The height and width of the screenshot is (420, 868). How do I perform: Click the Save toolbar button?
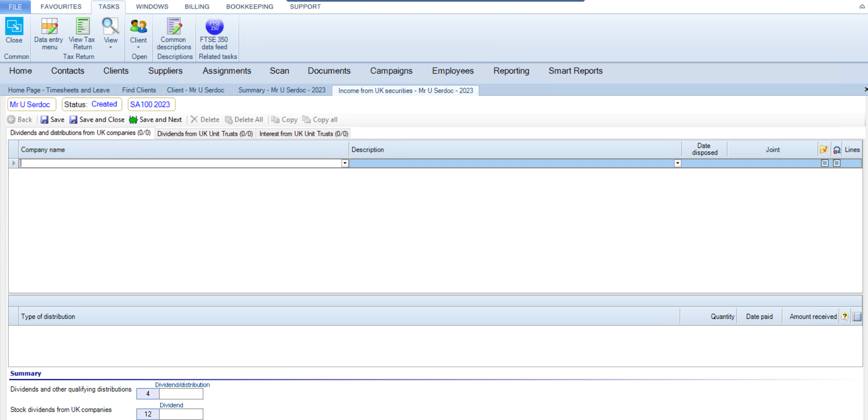click(53, 119)
